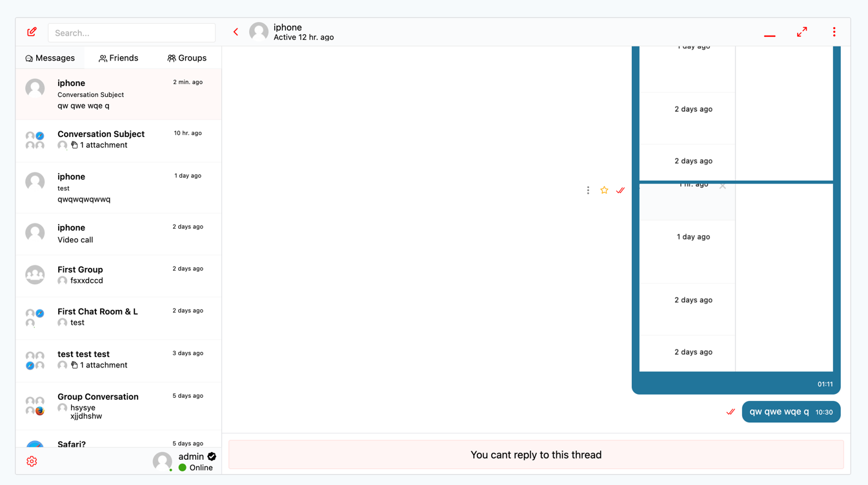This screenshot has height=485, width=868.
Task: Open the settings gear icon
Action: 32,461
